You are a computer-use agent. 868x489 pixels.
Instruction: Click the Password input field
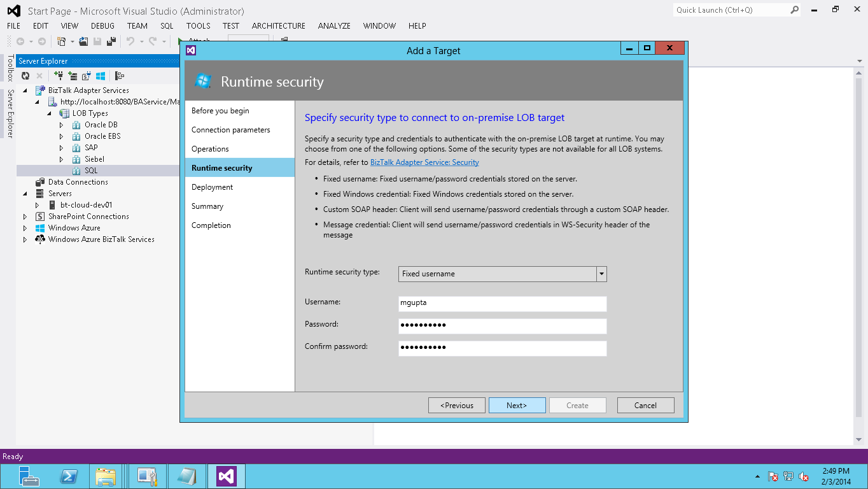[x=503, y=326]
